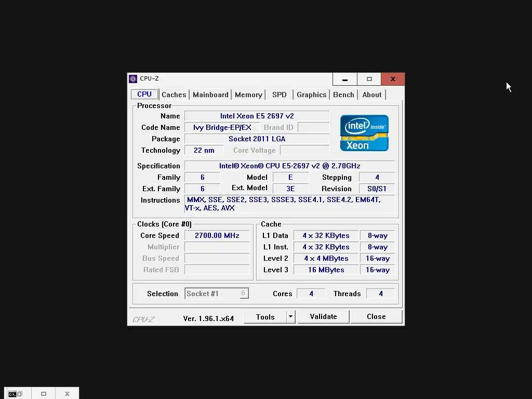Click the Core Speed value 2700.00 MHz

click(x=217, y=235)
